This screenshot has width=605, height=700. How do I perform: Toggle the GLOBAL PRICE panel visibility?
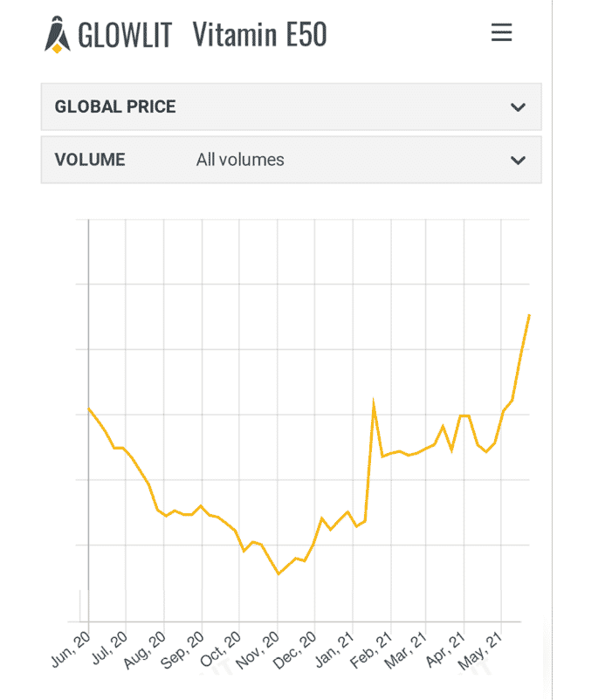point(291,106)
